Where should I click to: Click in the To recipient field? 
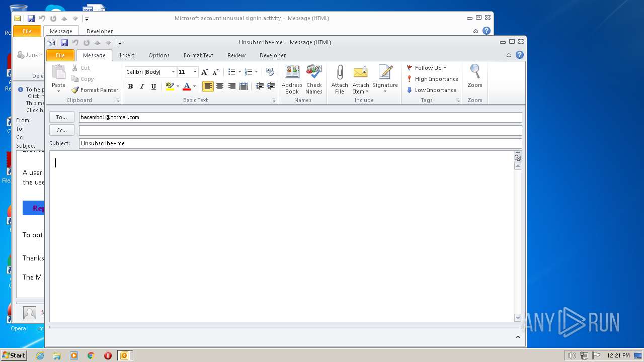coord(300,117)
